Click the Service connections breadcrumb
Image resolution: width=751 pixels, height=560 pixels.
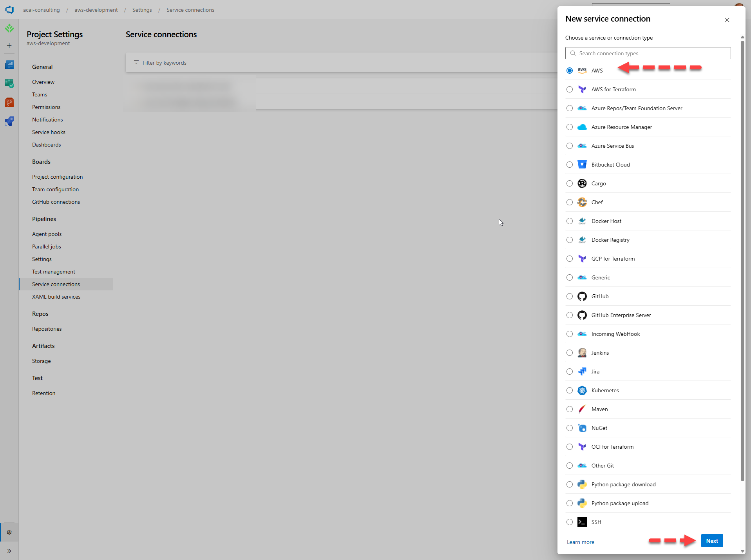(190, 10)
